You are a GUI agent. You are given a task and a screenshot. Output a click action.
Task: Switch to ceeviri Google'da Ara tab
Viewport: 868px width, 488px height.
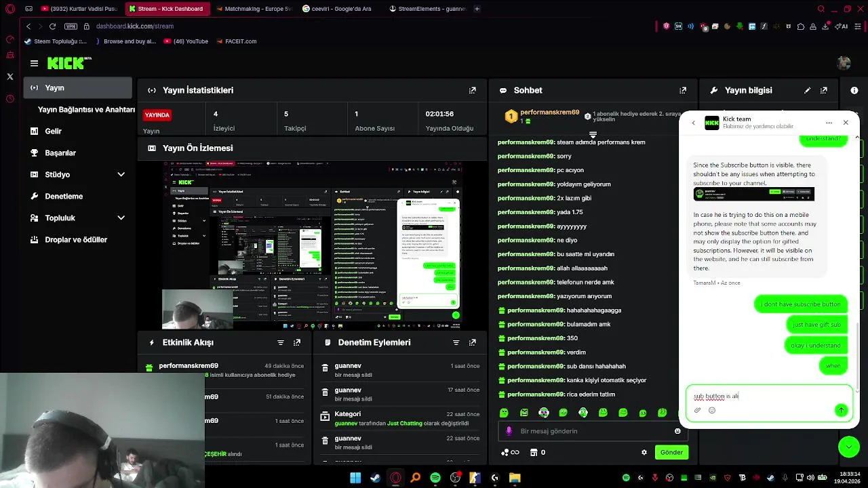coord(339,9)
